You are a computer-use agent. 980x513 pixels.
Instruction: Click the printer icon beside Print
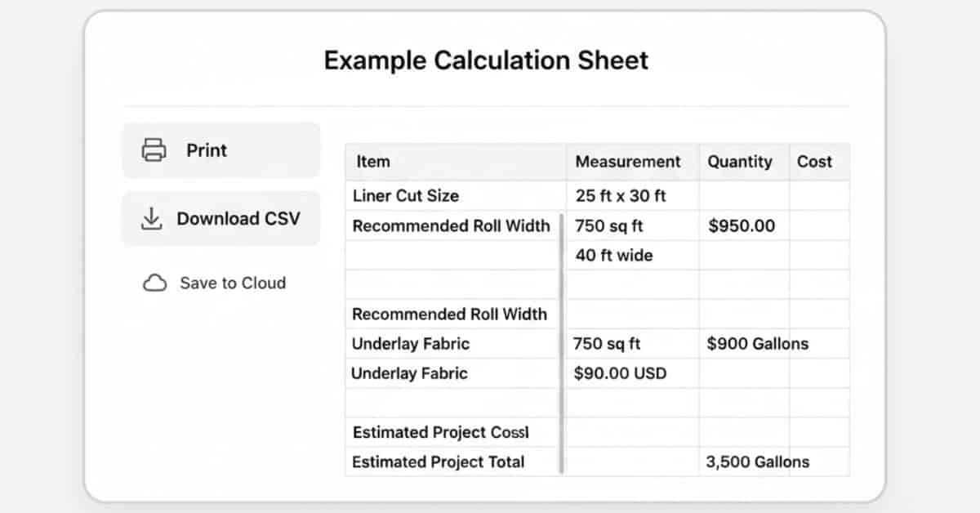click(x=152, y=150)
